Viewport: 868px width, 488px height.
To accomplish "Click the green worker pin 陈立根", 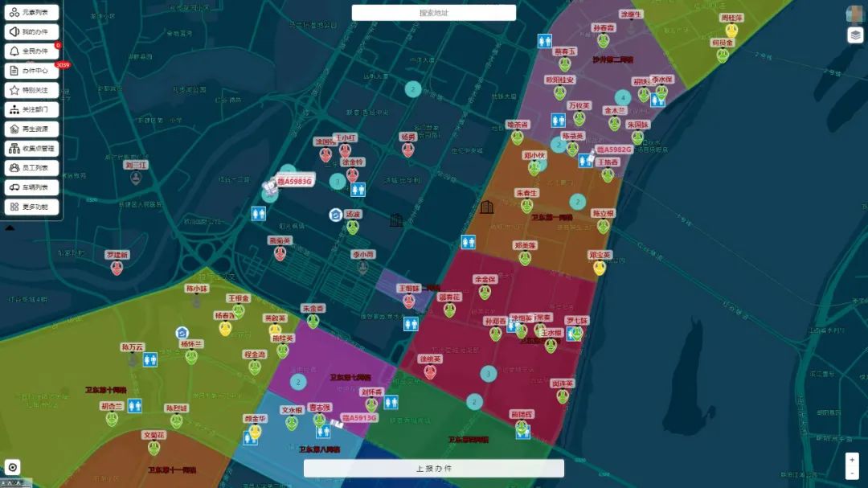I will (603, 226).
